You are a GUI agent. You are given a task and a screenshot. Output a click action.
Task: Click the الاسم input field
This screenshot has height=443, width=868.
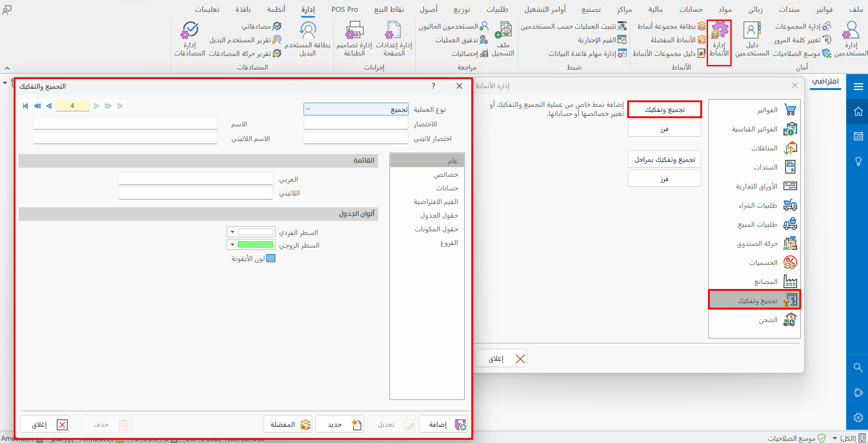125,124
